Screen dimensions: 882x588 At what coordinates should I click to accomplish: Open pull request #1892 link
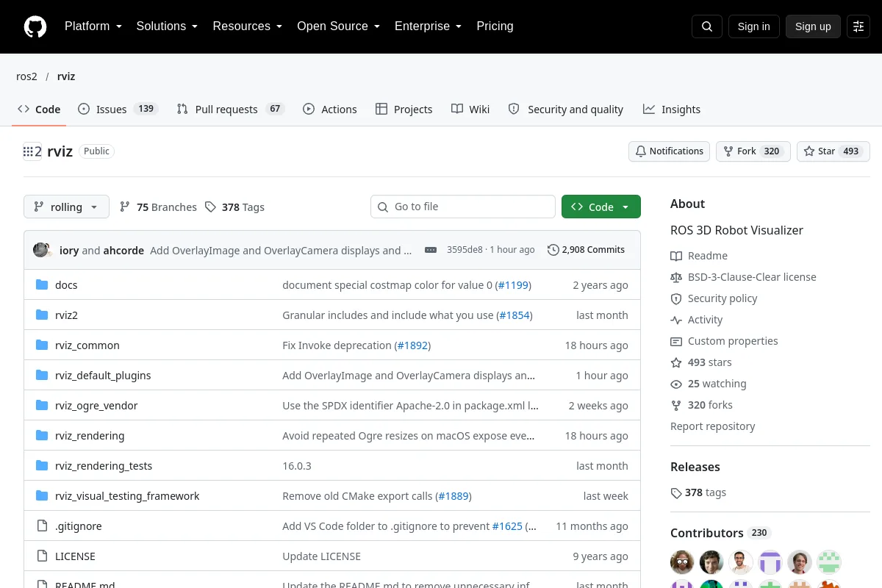412,345
